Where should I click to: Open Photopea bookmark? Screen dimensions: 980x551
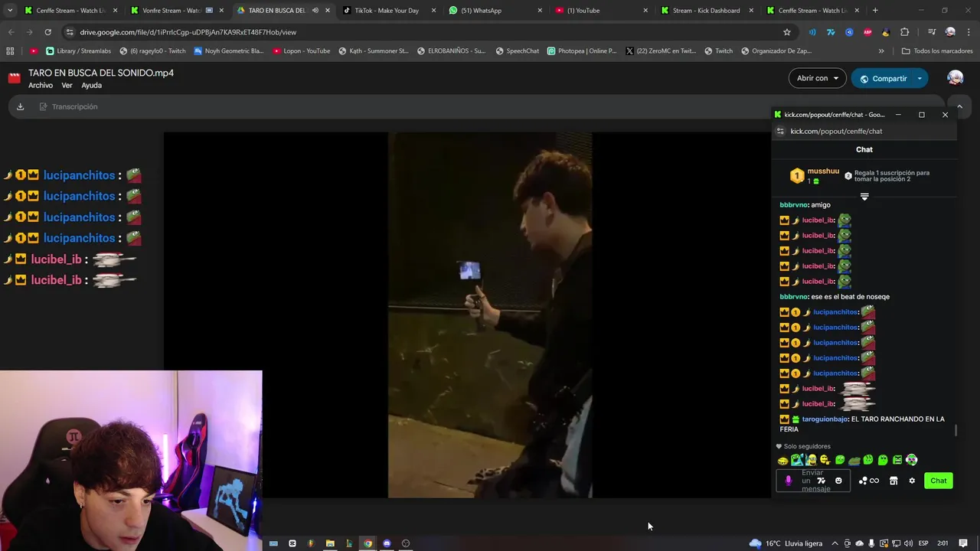tap(581, 51)
